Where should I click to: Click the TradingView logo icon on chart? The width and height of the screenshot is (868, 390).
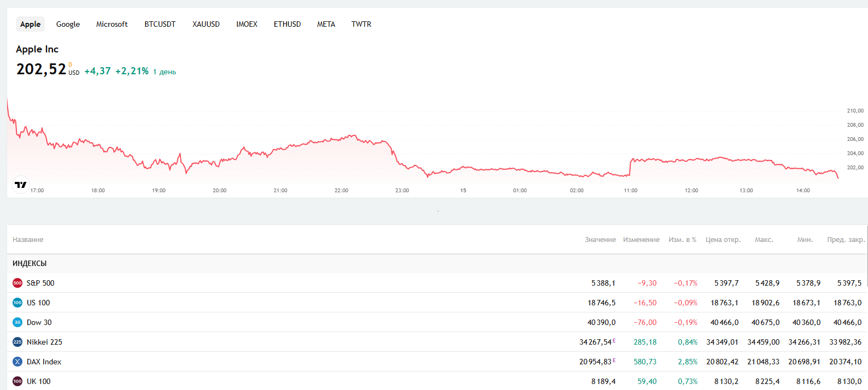tap(21, 185)
